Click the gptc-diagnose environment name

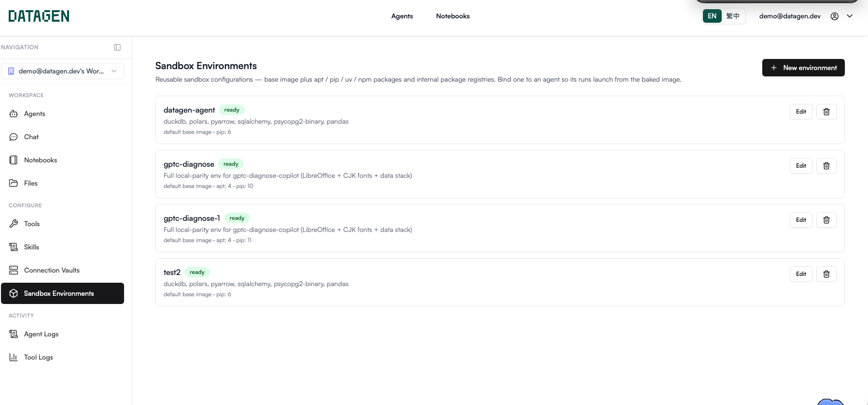click(x=189, y=164)
